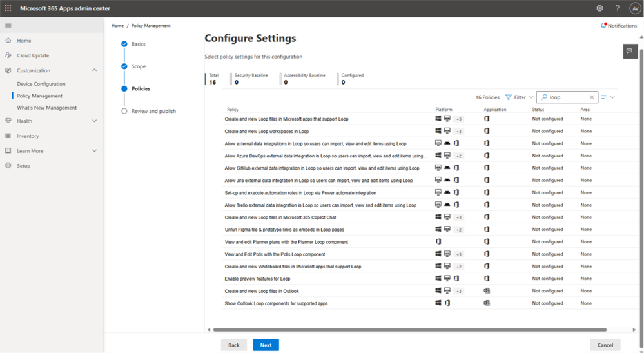Image resolution: width=644 pixels, height=353 pixels.
Task: Click the search magnifier icon
Action: click(x=544, y=97)
